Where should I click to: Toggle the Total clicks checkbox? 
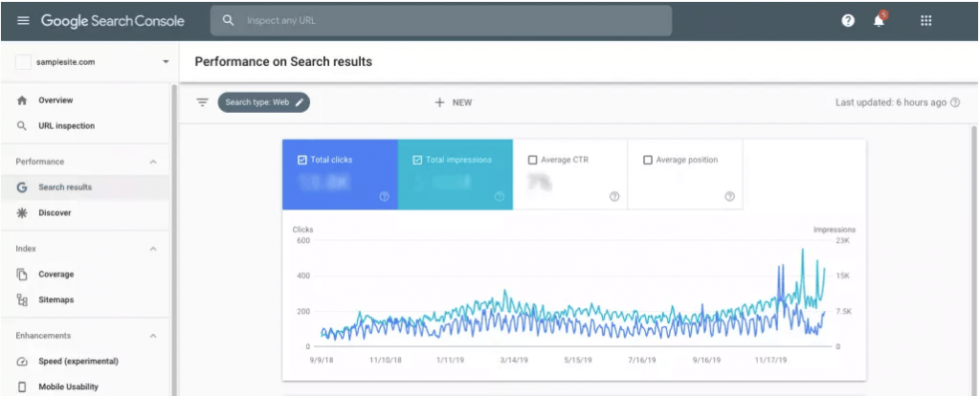point(302,160)
